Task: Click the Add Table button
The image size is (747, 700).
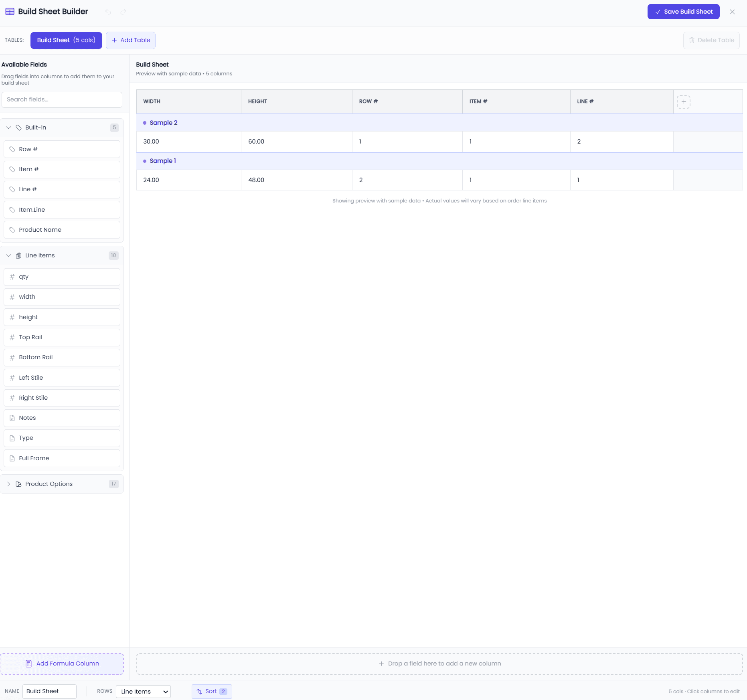Action: tap(130, 40)
